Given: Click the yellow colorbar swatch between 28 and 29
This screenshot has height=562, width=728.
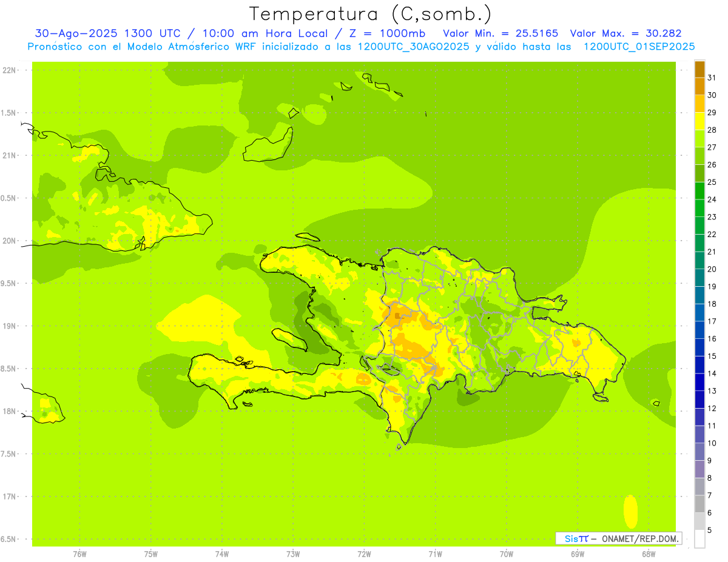Looking at the screenshot, I should [699, 121].
